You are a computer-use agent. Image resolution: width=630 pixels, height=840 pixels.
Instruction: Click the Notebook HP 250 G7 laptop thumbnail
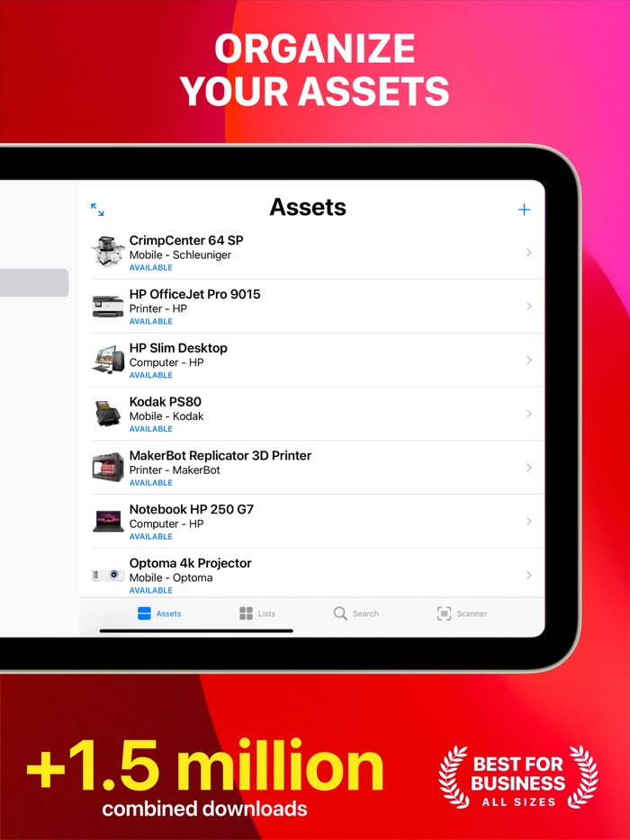point(108,522)
